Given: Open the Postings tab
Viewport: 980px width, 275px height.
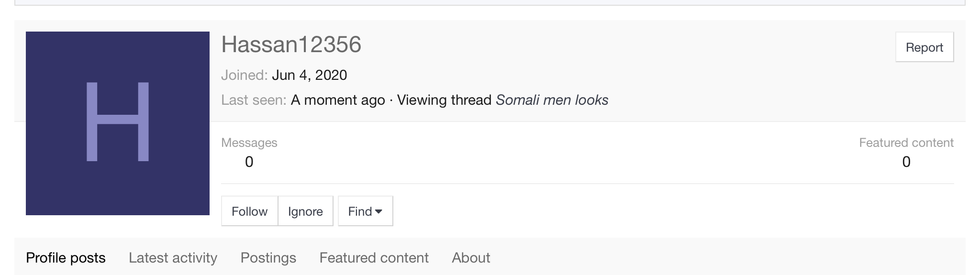Looking at the screenshot, I should (268, 258).
